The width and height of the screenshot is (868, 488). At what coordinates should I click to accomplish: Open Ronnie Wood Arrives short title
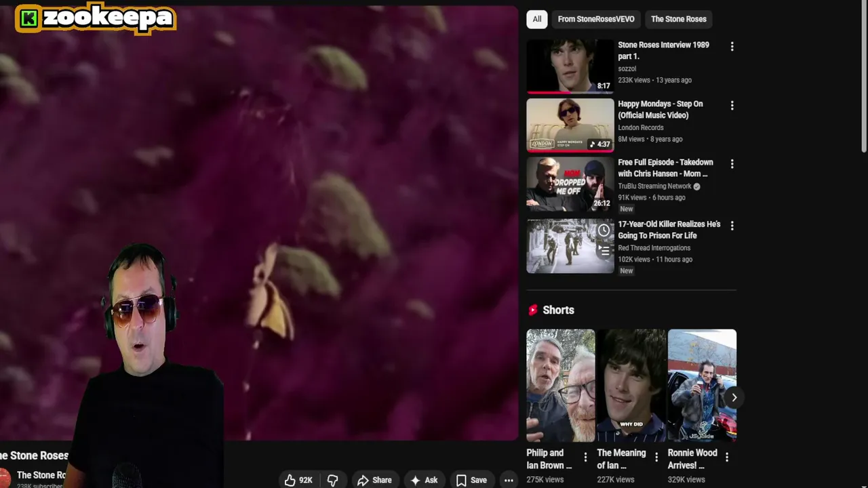pyautogui.click(x=692, y=459)
